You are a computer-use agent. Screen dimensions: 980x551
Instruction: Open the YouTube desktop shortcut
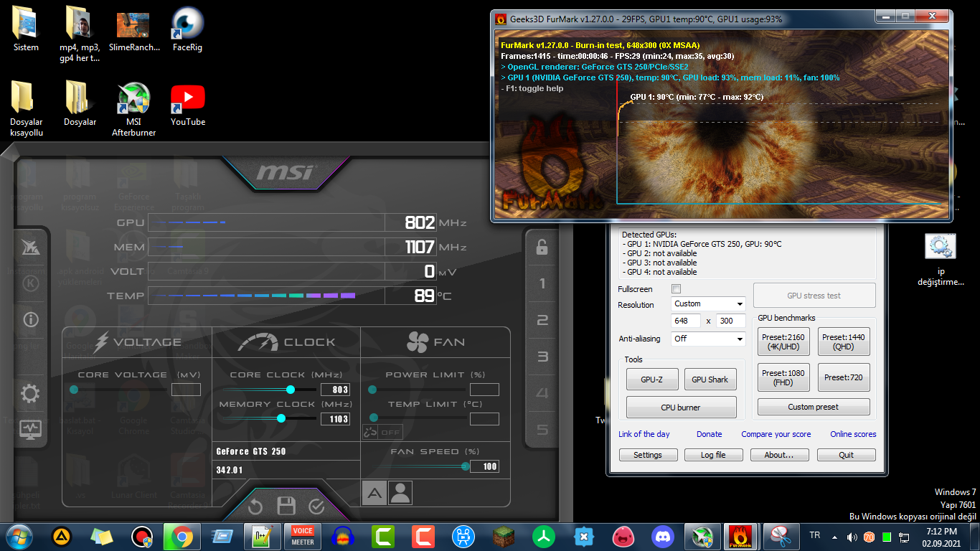[188, 105]
